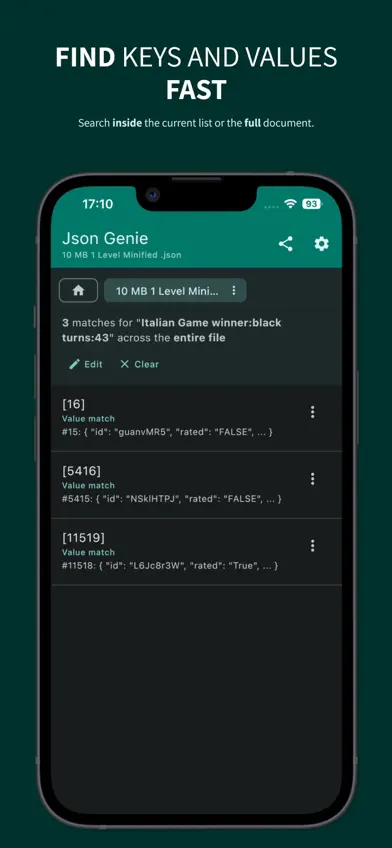The width and height of the screenshot is (392, 848).
Task: Tap the battery indicator showing 93
Action: tap(312, 204)
